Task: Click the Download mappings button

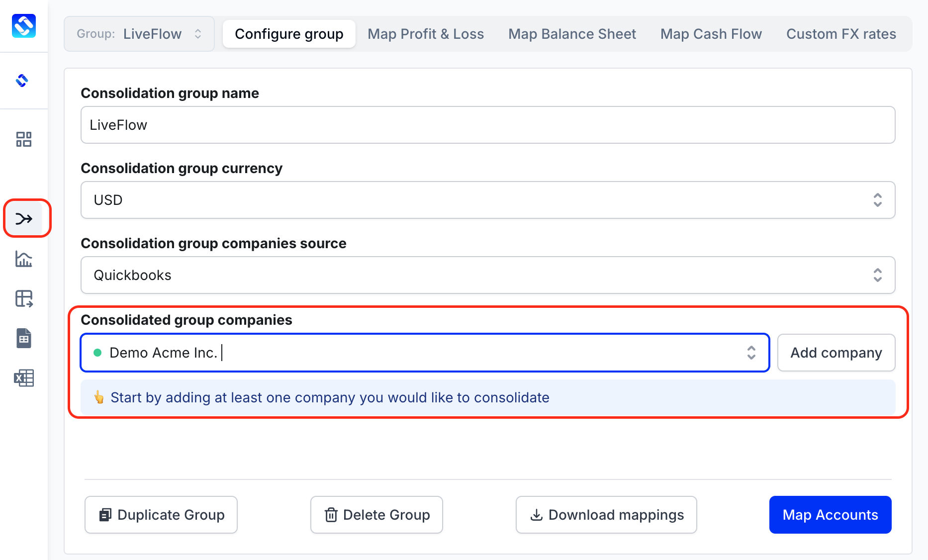Action: [x=606, y=515]
